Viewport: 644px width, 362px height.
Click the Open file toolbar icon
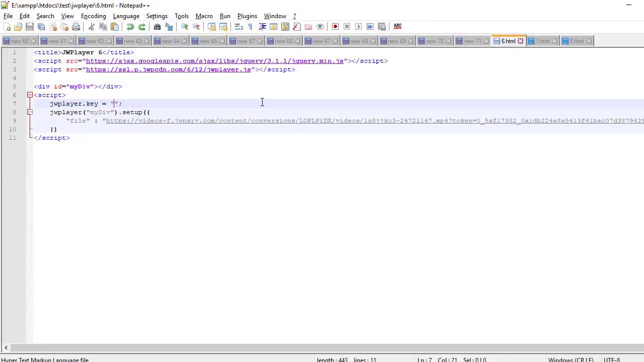[x=18, y=27]
